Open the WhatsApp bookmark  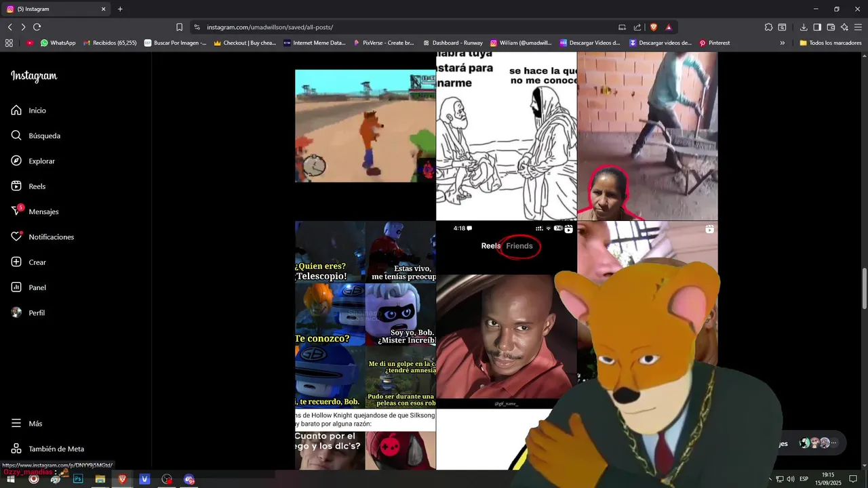[x=58, y=43]
